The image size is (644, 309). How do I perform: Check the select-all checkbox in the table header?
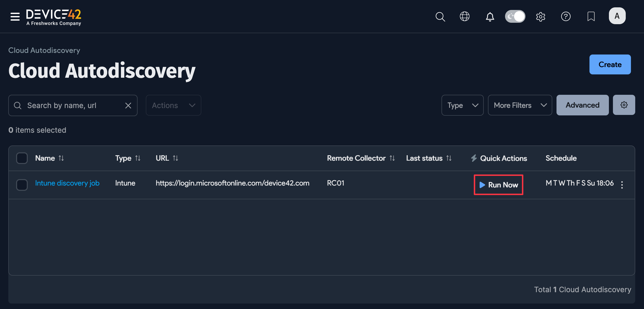pos(22,158)
